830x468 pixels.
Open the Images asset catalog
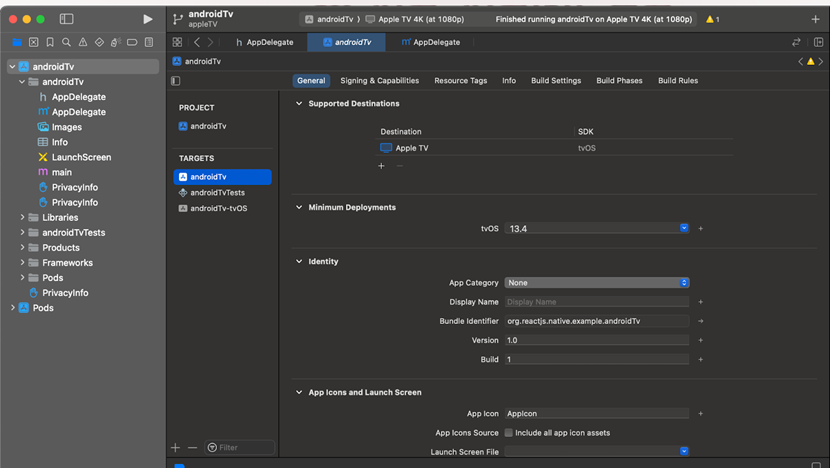click(x=66, y=127)
